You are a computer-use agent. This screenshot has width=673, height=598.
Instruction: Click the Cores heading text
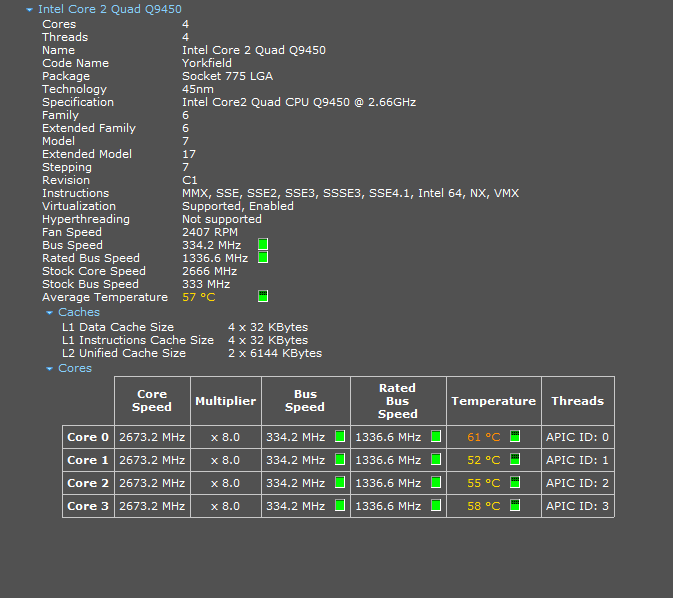pos(75,368)
